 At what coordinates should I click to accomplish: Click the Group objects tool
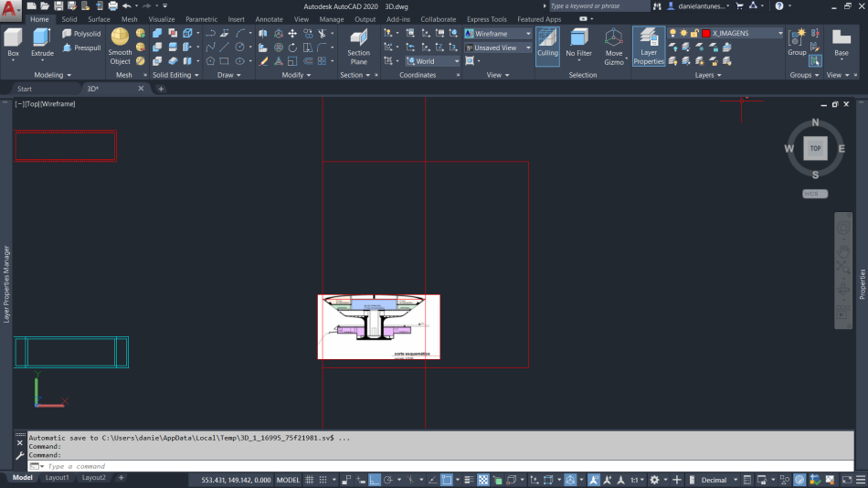797,42
